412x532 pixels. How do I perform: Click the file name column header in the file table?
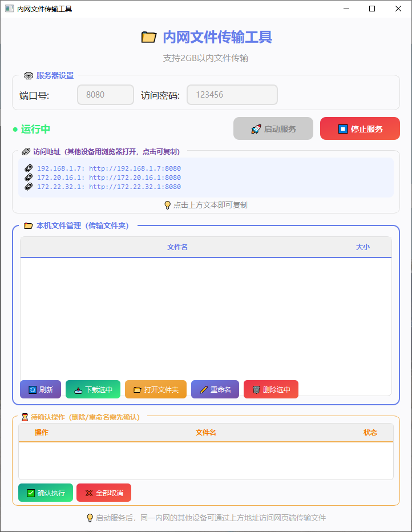(177, 247)
